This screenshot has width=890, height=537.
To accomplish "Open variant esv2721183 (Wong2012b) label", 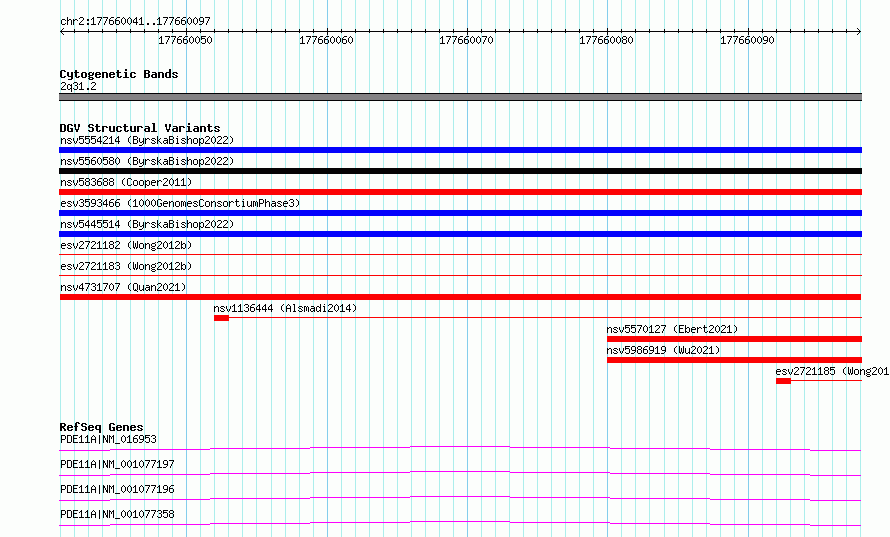I will [x=126, y=266].
